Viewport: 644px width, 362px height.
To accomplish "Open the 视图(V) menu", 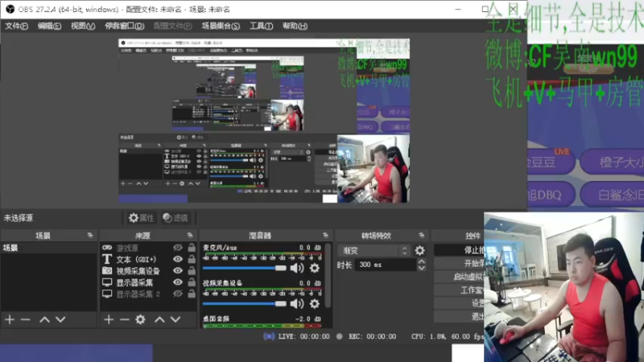I will [83, 26].
